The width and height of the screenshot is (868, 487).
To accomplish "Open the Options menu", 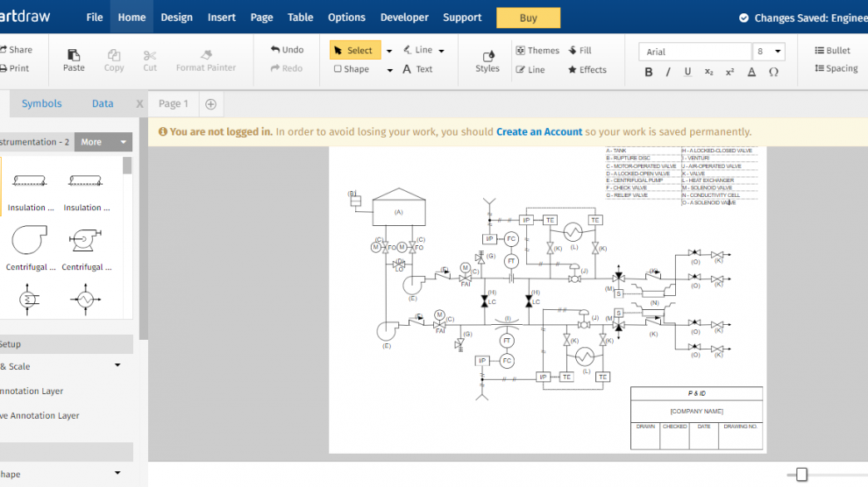I will (x=346, y=18).
